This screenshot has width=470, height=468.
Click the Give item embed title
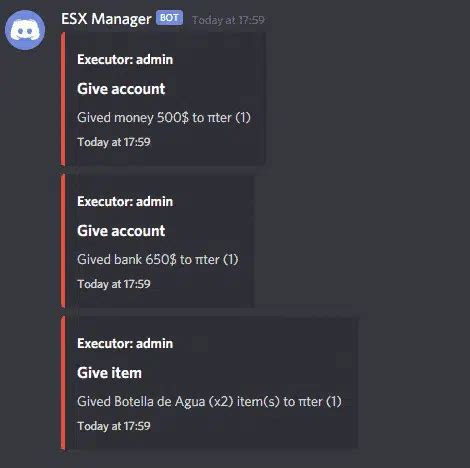[109, 373]
